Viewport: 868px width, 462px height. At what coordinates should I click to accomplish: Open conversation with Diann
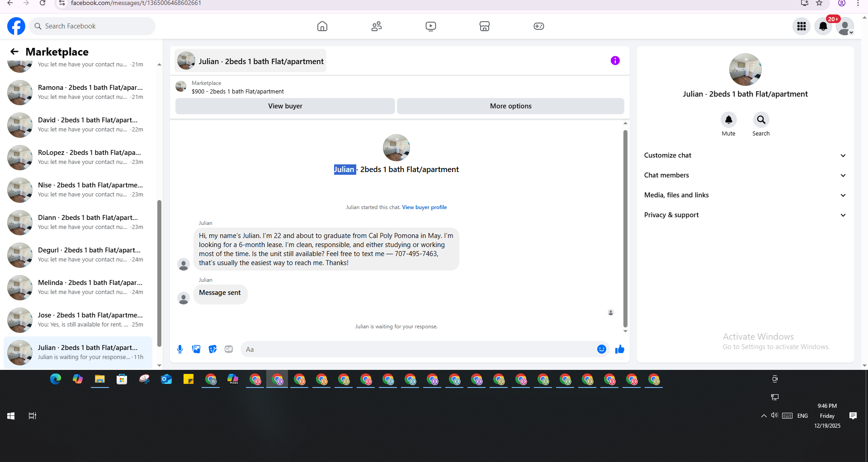click(78, 222)
